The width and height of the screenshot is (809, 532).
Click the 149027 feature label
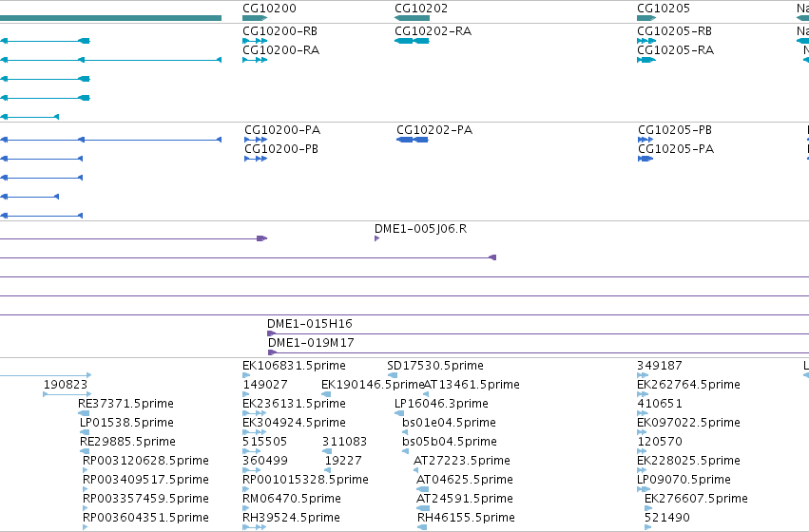point(265,385)
